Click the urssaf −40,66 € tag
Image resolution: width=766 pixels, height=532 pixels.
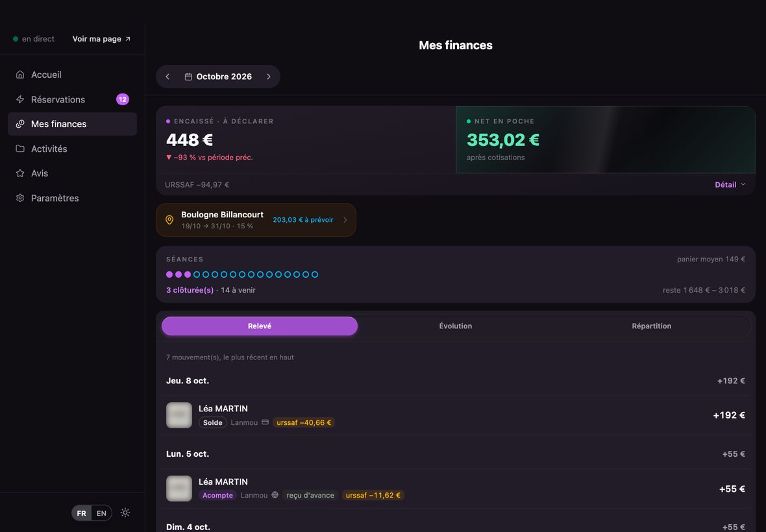[x=304, y=422]
